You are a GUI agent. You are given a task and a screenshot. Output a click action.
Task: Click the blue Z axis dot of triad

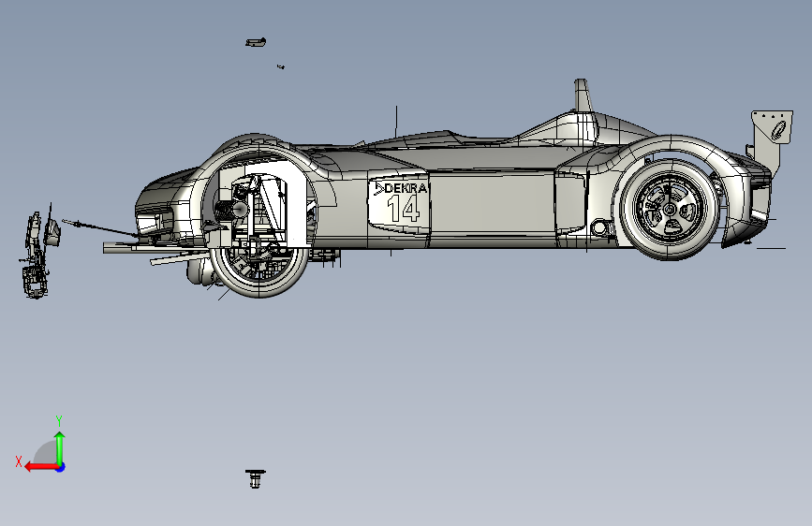click(61, 467)
